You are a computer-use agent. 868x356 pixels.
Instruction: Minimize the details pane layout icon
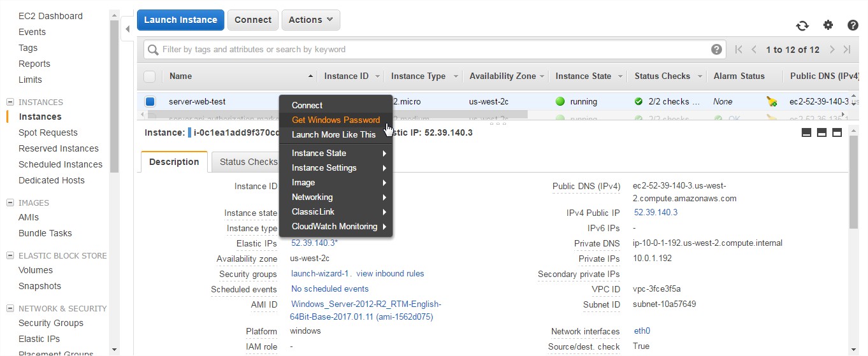coord(806,132)
